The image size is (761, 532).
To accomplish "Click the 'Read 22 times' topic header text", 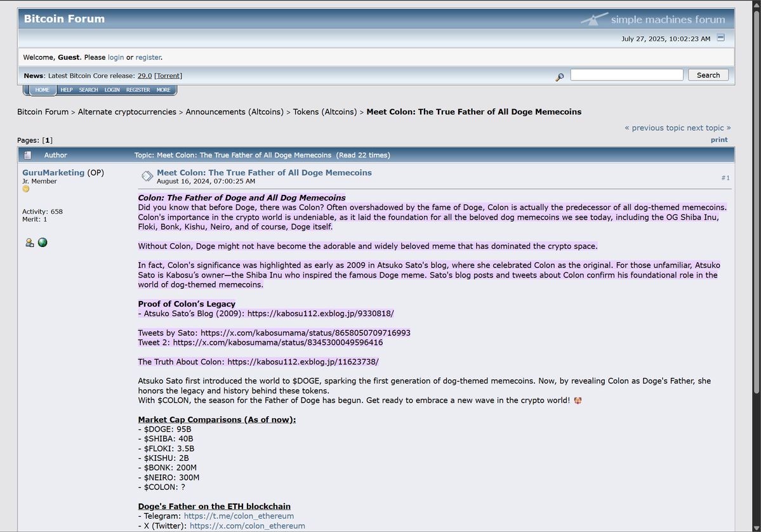I will pos(364,156).
